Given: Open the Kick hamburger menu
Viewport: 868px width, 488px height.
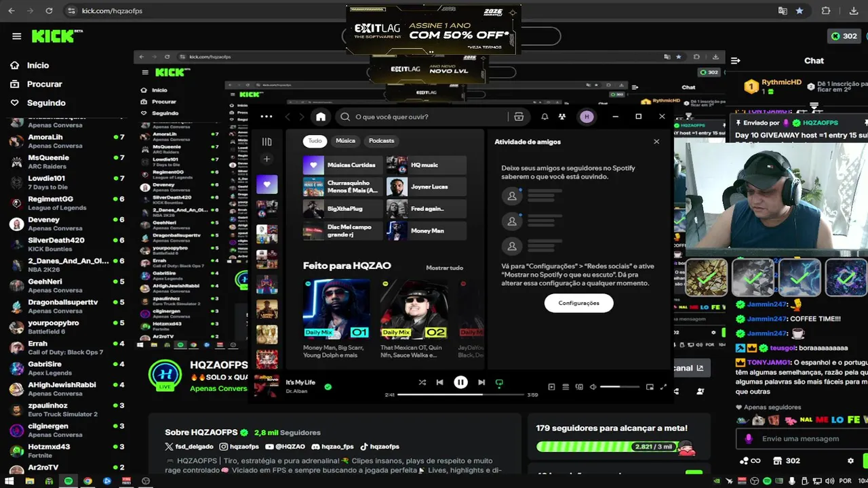Looking at the screenshot, I should [x=16, y=37].
